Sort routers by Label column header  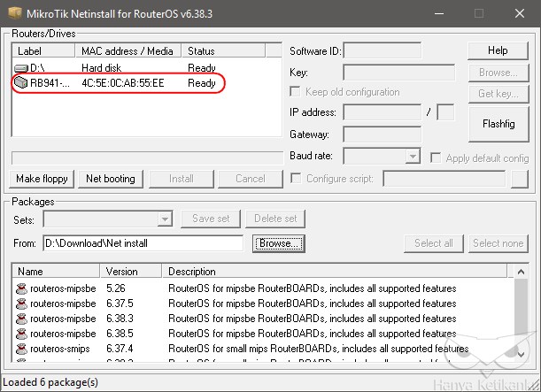[43, 50]
